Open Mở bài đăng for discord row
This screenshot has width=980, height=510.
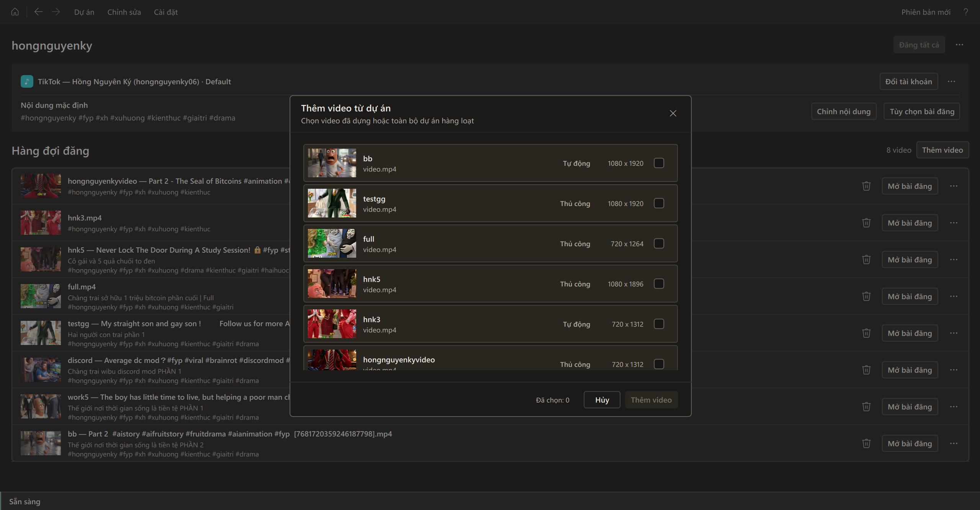(x=910, y=370)
